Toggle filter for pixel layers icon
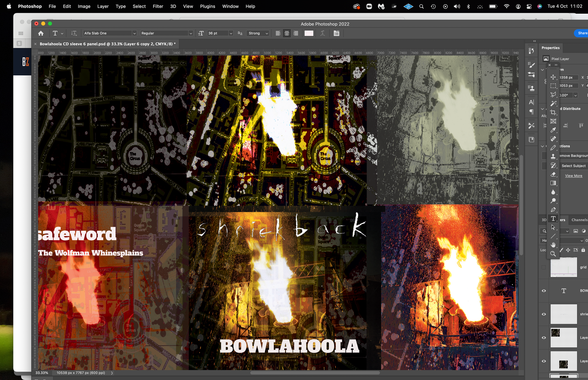This screenshot has height=380, width=588. pyautogui.click(x=576, y=231)
